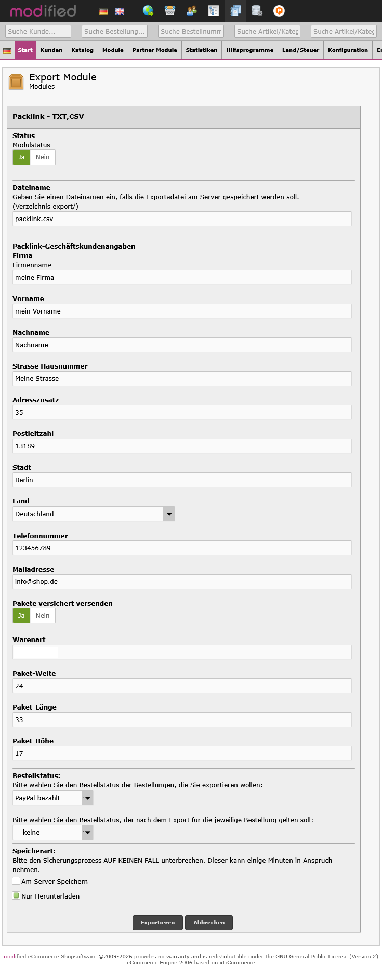
Task: Click the customers people icon in header
Action: click(x=192, y=10)
